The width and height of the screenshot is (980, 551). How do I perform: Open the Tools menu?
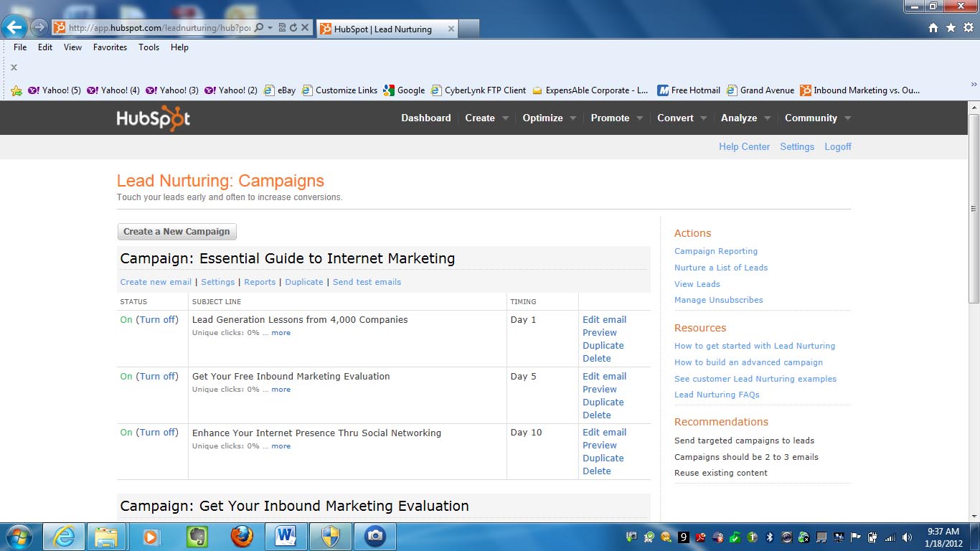(x=149, y=47)
